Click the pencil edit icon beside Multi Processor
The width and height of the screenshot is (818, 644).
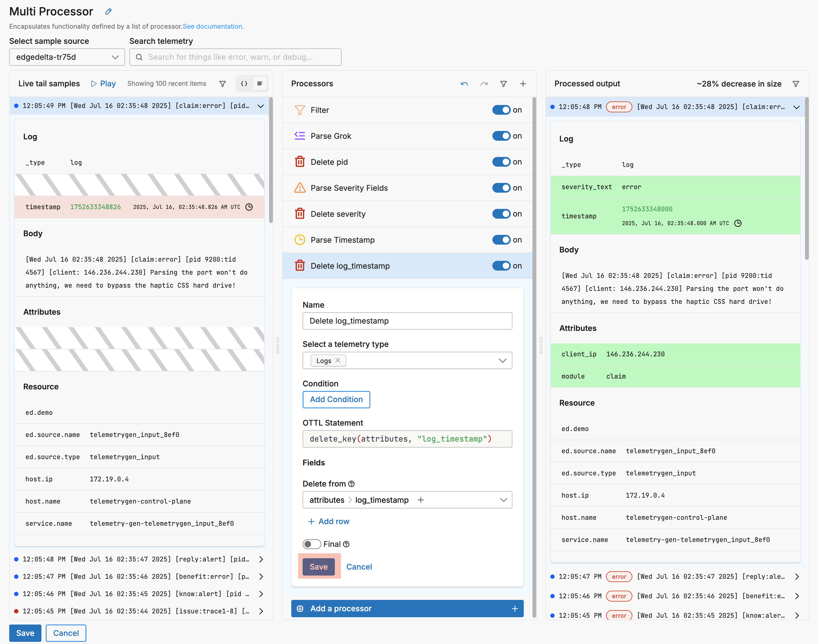click(x=108, y=11)
